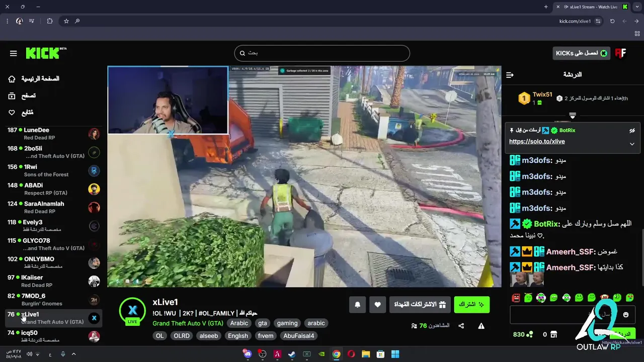The width and height of the screenshot is (644, 362).
Task: Open the emoji picker in chat
Action: (x=626, y=315)
